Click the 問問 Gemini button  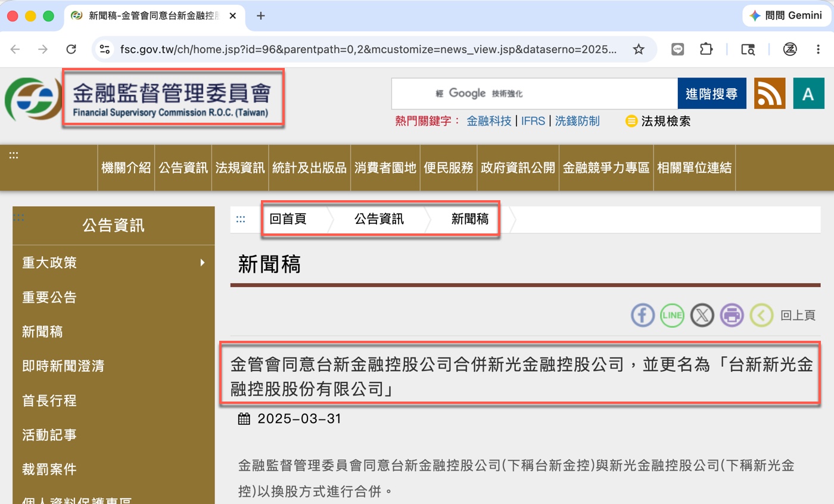point(786,16)
